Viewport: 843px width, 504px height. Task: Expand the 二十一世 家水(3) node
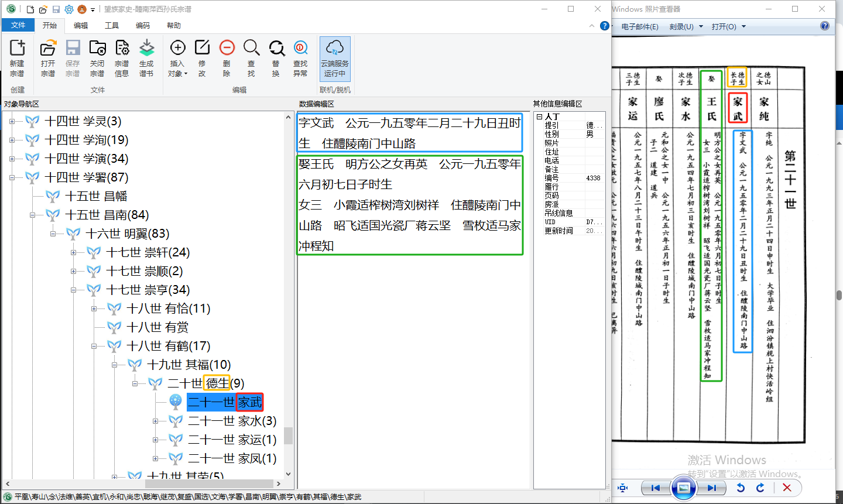pos(155,421)
